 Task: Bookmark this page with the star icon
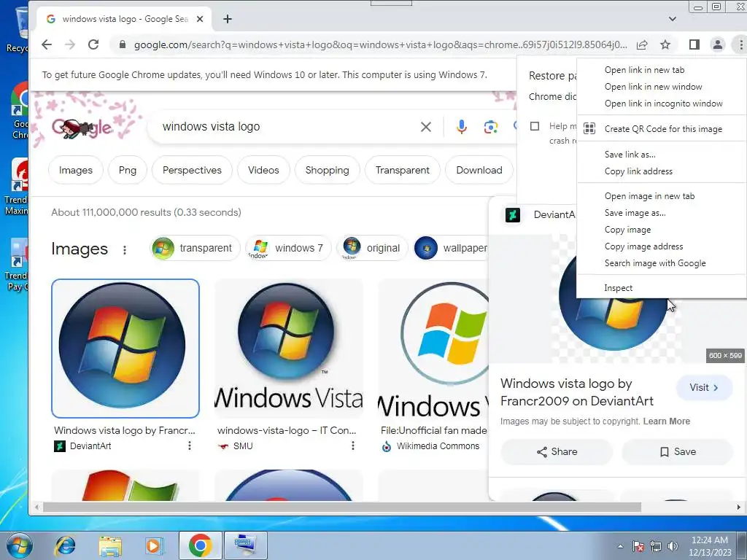point(665,44)
